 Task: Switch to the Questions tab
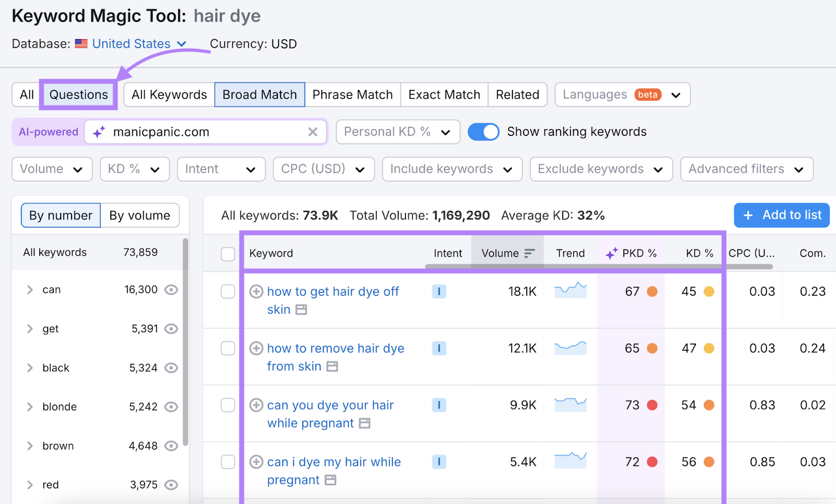click(x=78, y=95)
